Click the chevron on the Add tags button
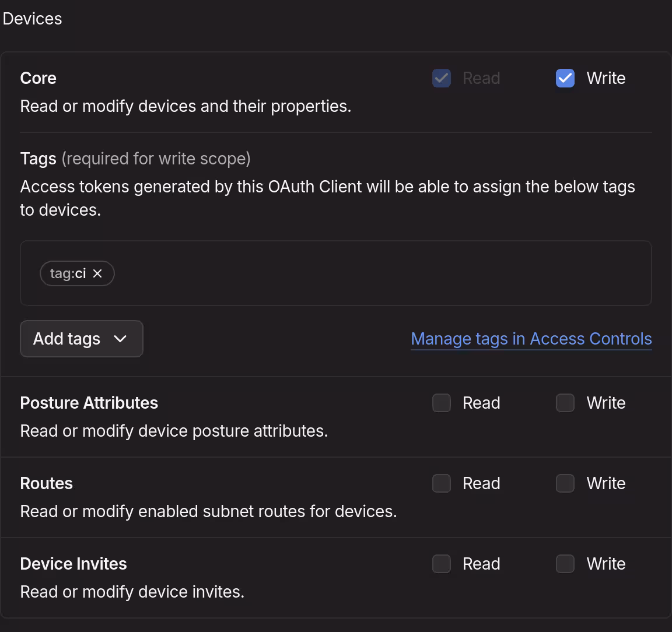 [121, 339]
